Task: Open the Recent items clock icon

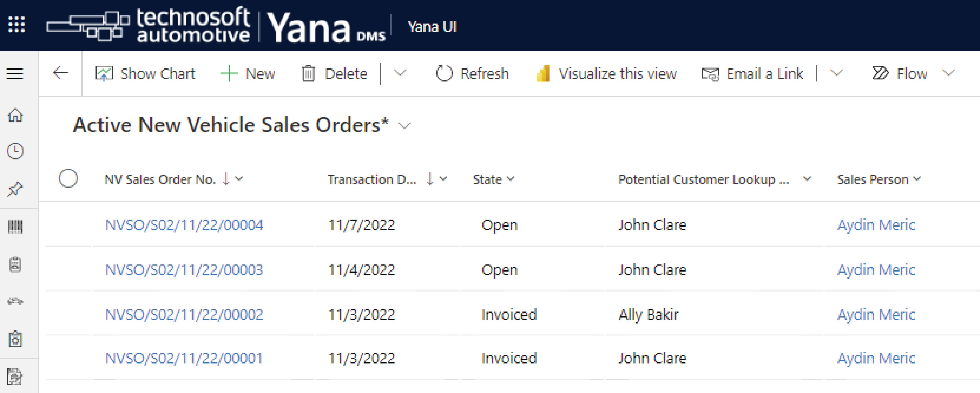Action: tap(15, 151)
